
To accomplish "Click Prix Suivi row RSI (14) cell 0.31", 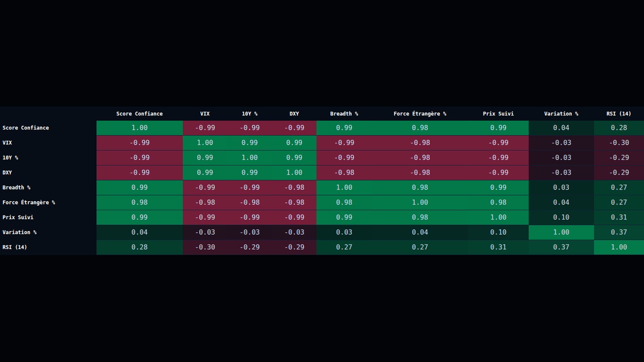I will pos(619,217).
